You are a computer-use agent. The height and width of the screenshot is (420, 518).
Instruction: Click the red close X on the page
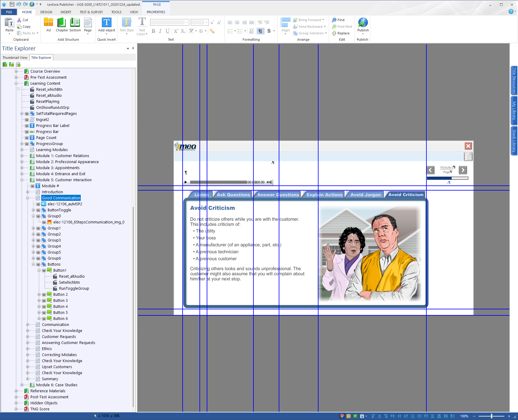(468, 146)
